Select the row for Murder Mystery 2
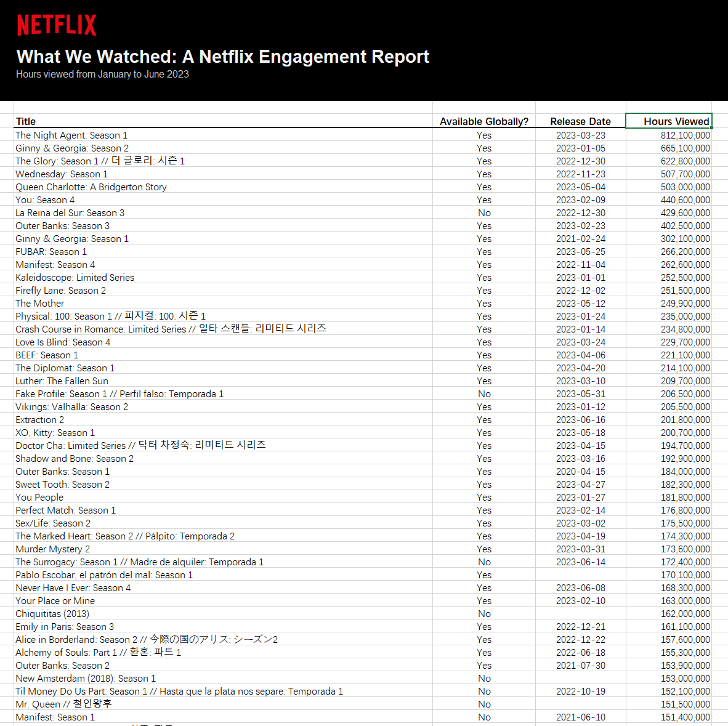Screen dimensions: 728x726 [52, 549]
